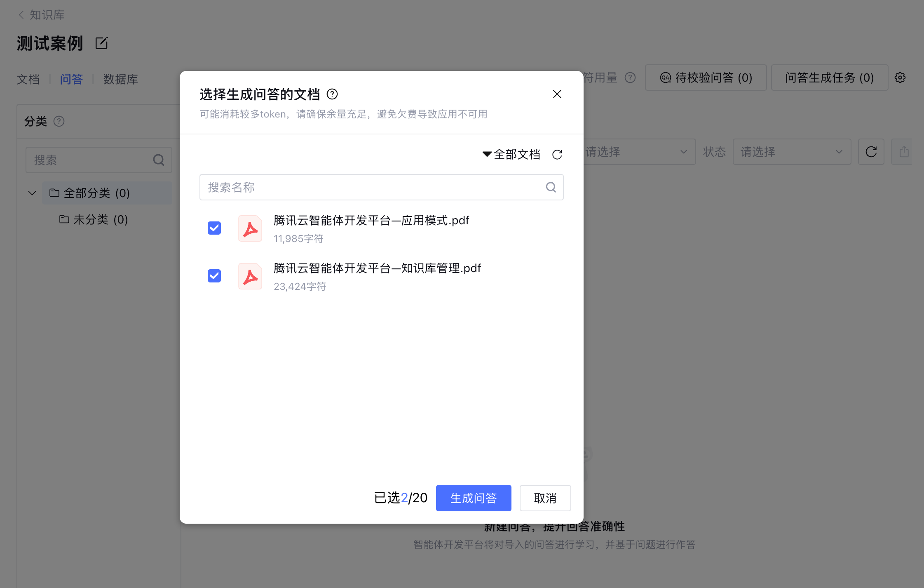Click the PDF icon of 知识库管理.pdf
This screenshot has width=924, height=588.
(x=250, y=277)
